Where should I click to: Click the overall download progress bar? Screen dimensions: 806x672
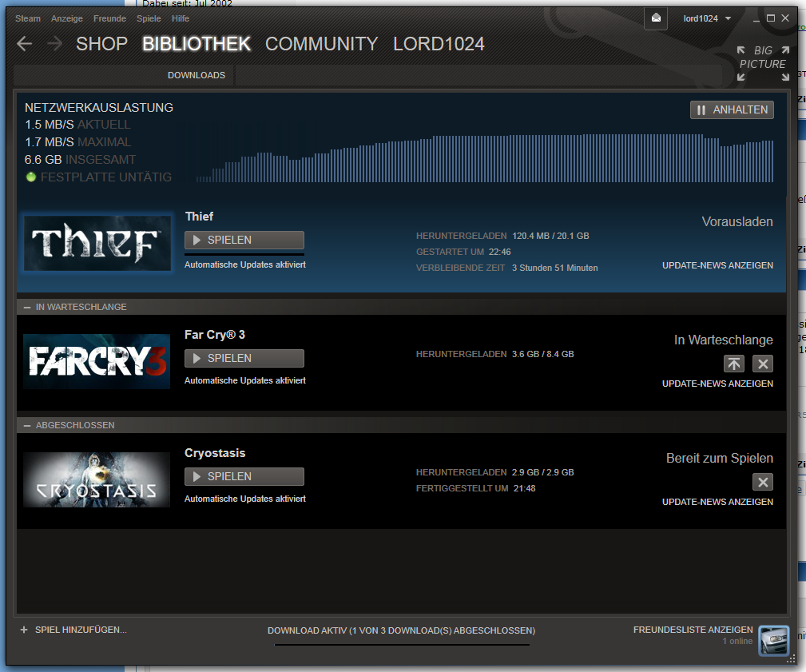click(x=402, y=644)
